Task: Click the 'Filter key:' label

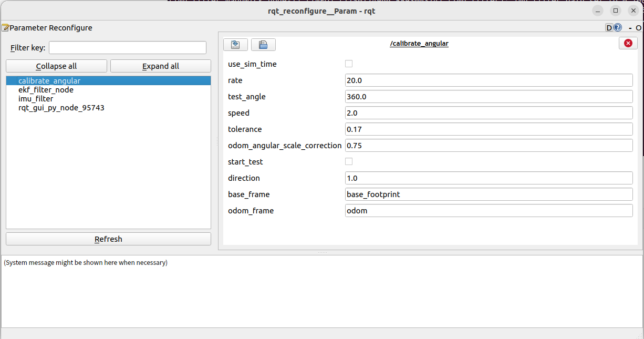Action: coord(28,48)
